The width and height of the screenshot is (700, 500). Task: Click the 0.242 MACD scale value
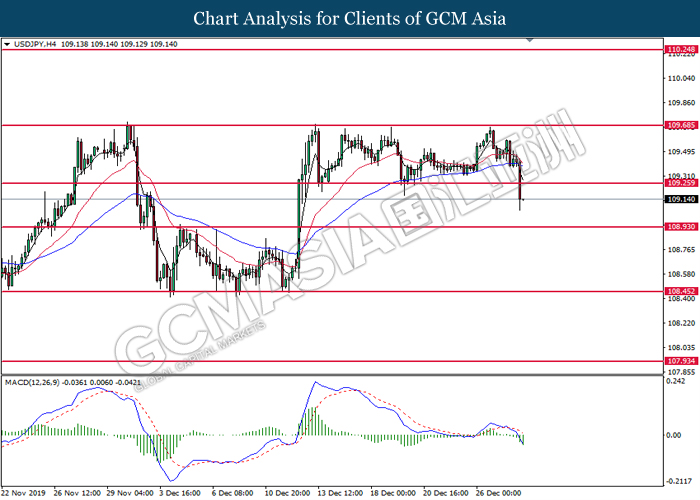click(x=676, y=381)
